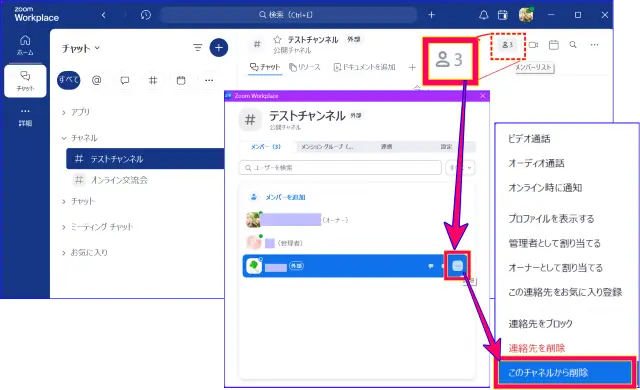640x390 pixels.
Task: Choose このチャネルから削除 menu item
Action: pos(565,372)
